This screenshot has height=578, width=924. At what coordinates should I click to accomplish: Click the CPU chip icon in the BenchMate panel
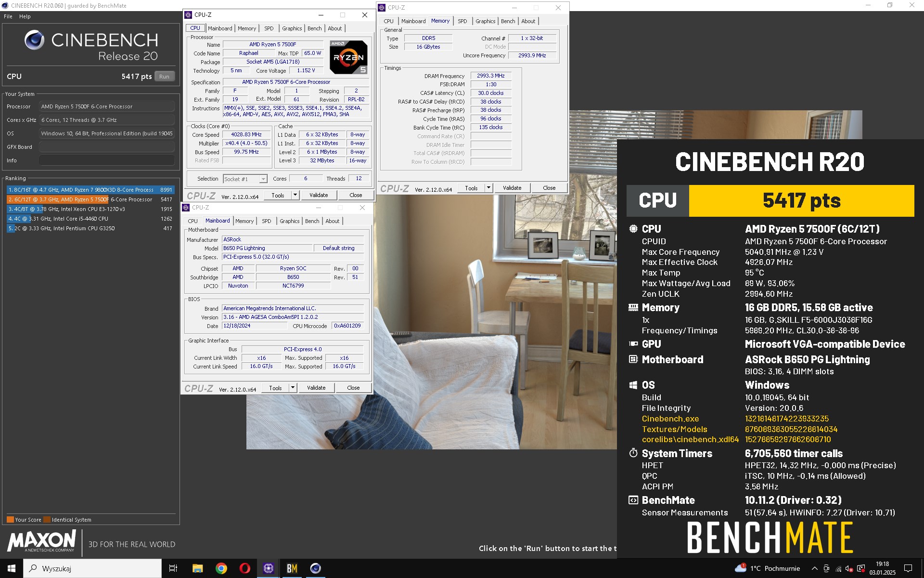633,229
